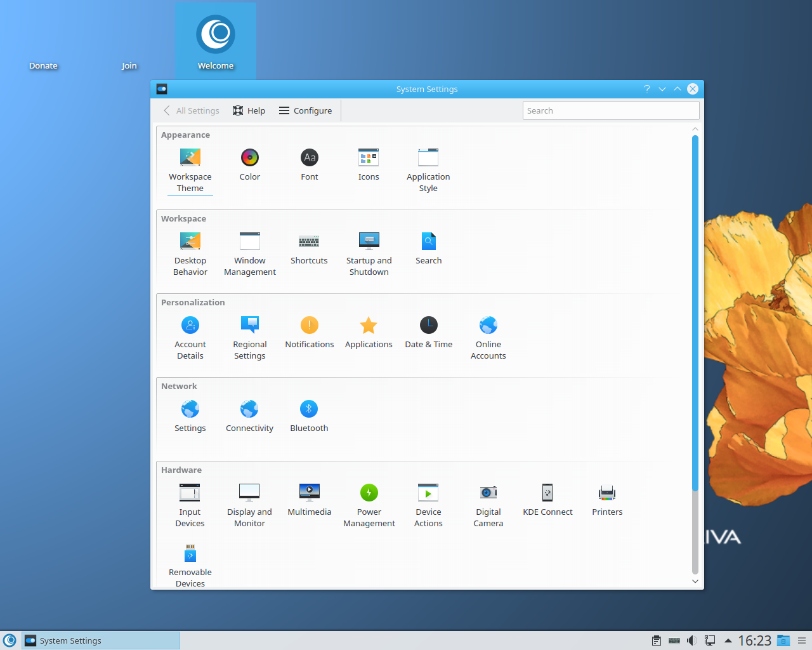Open Digital Camera settings

pyautogui.click(x=488, y=505)
